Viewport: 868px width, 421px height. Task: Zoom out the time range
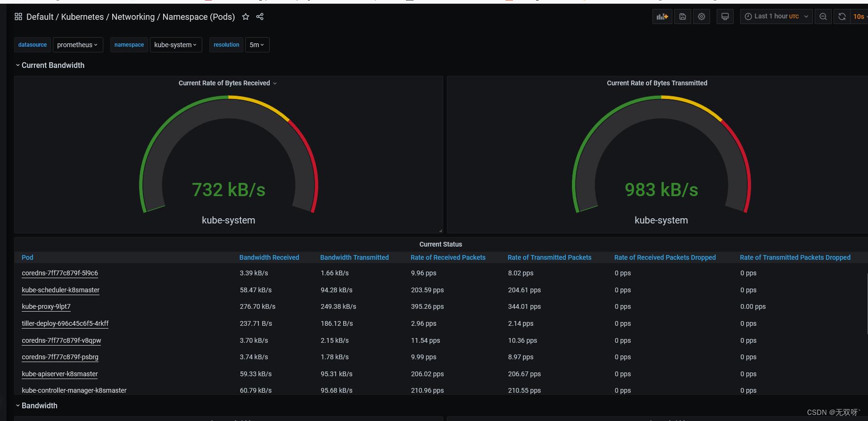[823, 17]
